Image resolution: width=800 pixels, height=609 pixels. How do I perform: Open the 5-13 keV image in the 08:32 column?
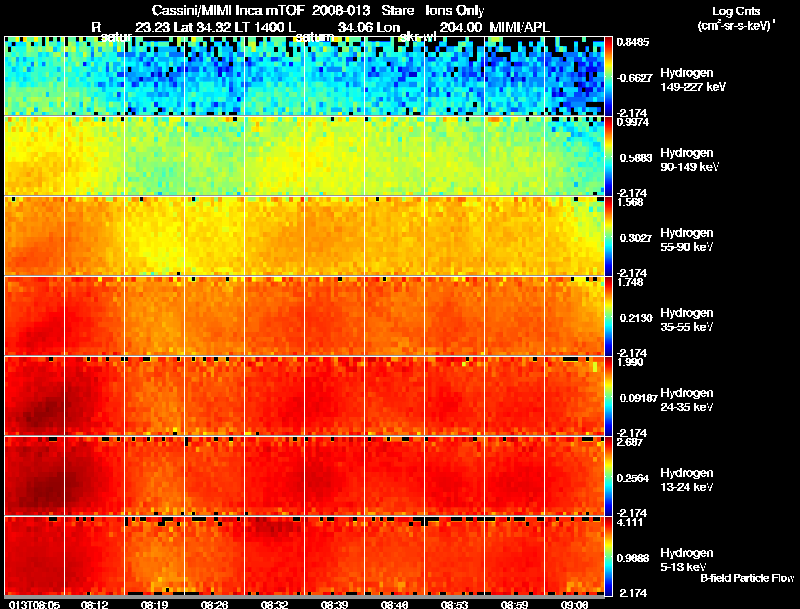[274, 556]
